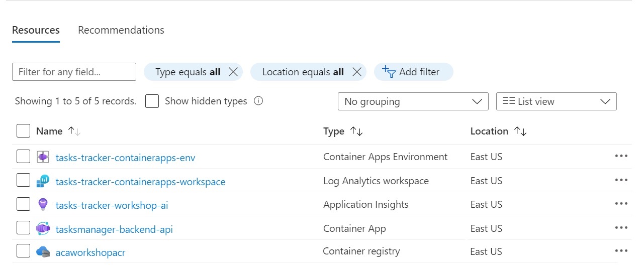Click the Container registry icon for acaworkshopacr
644x272 pixels.
(x=43, y=252)
